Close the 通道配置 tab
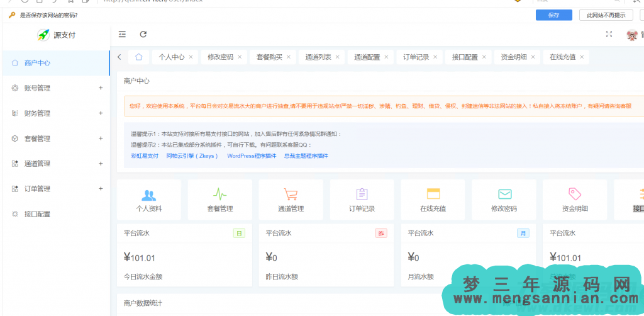Screen dimensions: 644x316 coord(387,57)
